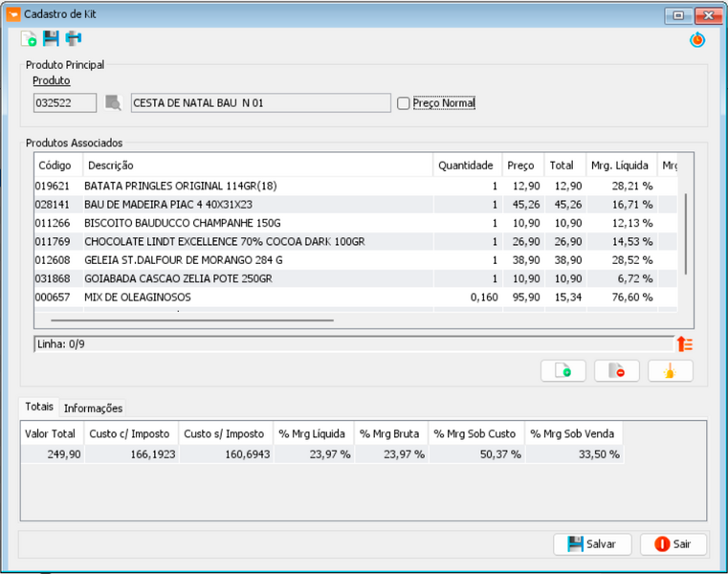Viewport: 728px width, 574px height.
Task: Click the new document icon in toolbar
Action: click(29, 38)
